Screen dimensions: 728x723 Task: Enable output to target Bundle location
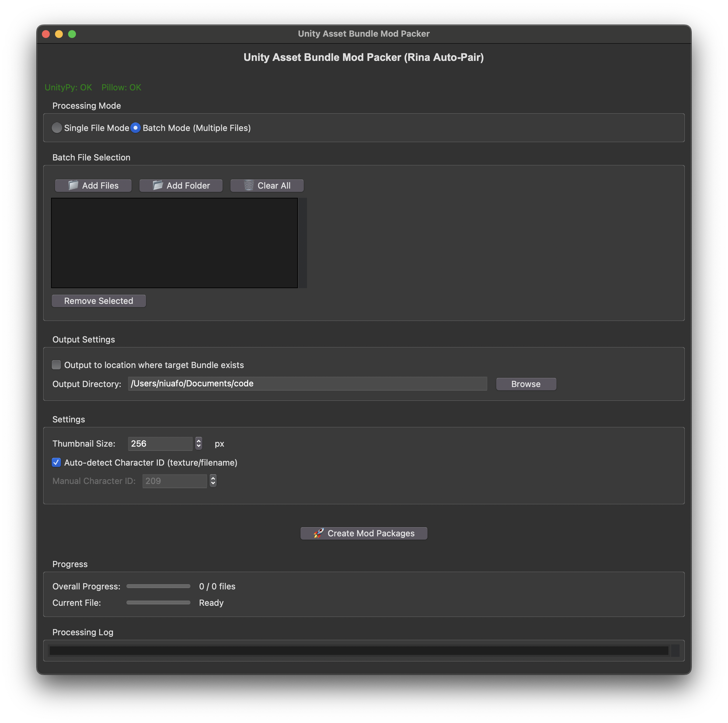click(56, 364)
